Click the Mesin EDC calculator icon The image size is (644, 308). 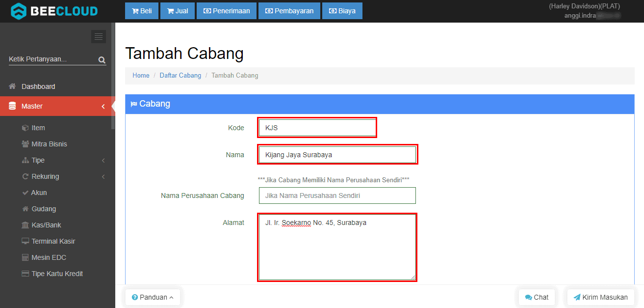26,257
